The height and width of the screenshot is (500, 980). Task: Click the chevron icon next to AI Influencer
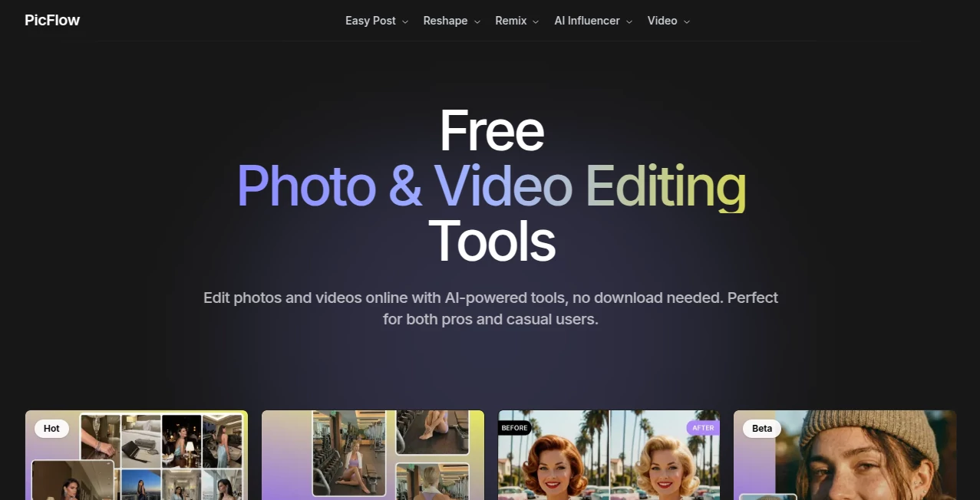pyautogui.click(x=629, y=21)
